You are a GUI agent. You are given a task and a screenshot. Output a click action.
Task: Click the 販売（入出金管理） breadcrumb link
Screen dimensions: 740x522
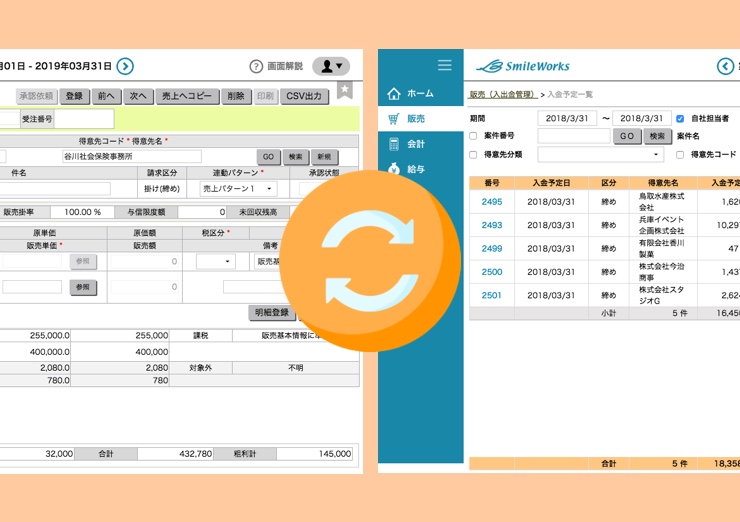[503, 94]
